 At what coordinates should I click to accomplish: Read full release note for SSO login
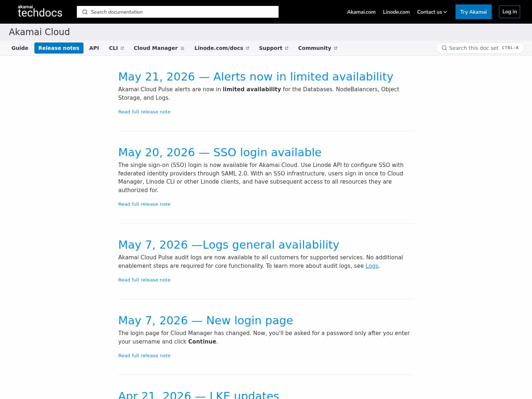(x=144, y=204)
